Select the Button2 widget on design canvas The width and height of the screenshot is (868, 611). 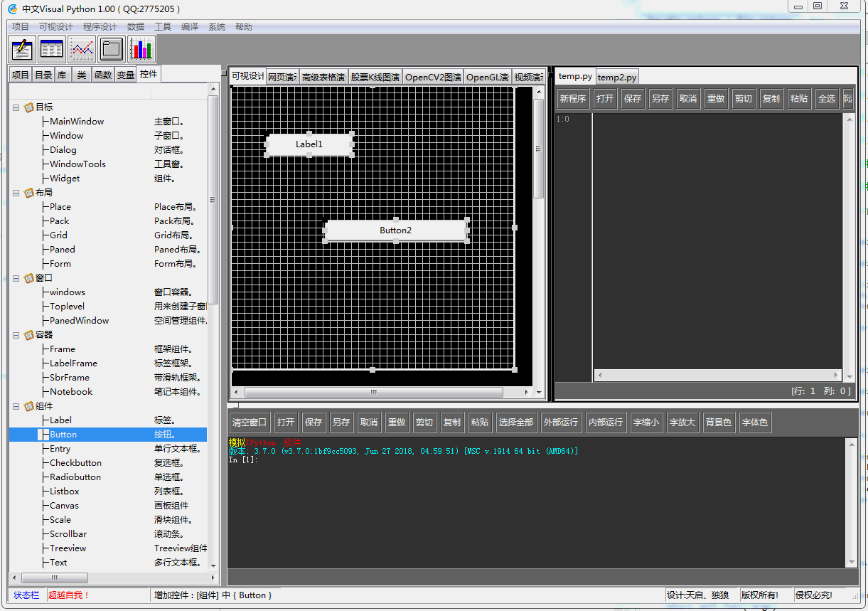coord(395,230)
